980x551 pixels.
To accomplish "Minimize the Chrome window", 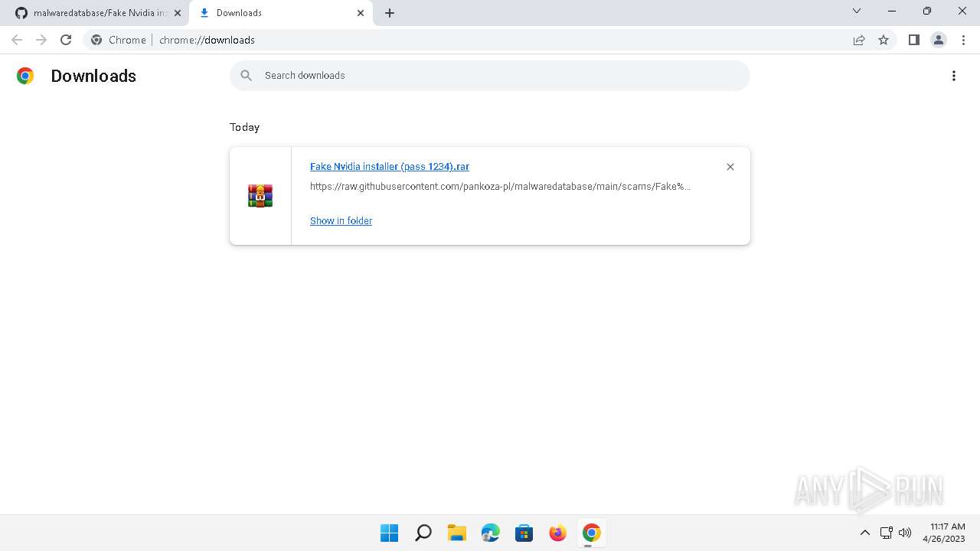I will pyautogui.click(x=892, y=11).
